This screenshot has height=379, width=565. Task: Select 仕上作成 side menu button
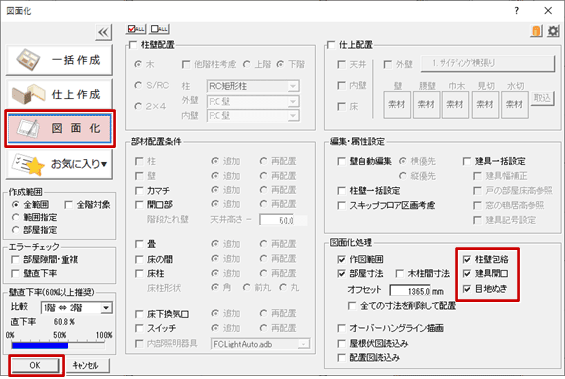(59, 94)
